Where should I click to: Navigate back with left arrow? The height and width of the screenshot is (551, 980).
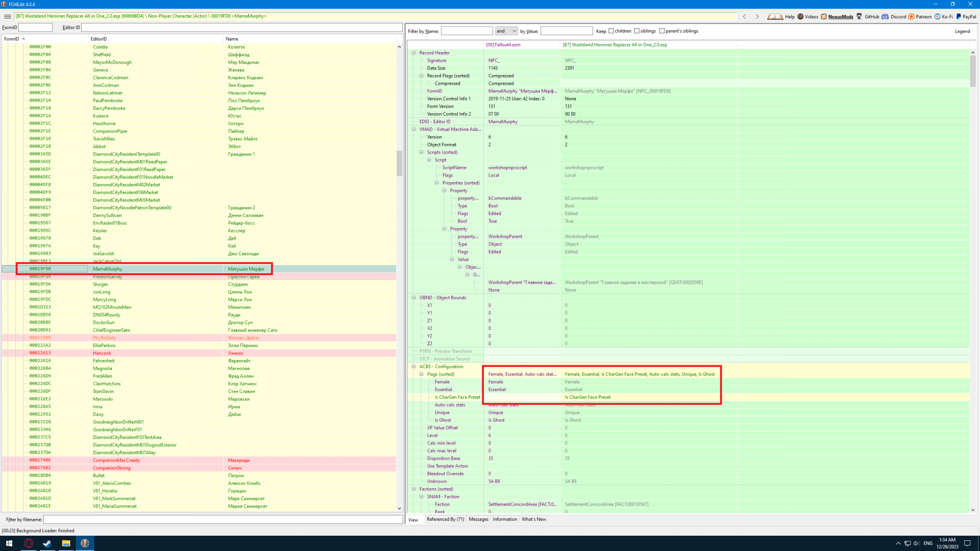[745, 16]
